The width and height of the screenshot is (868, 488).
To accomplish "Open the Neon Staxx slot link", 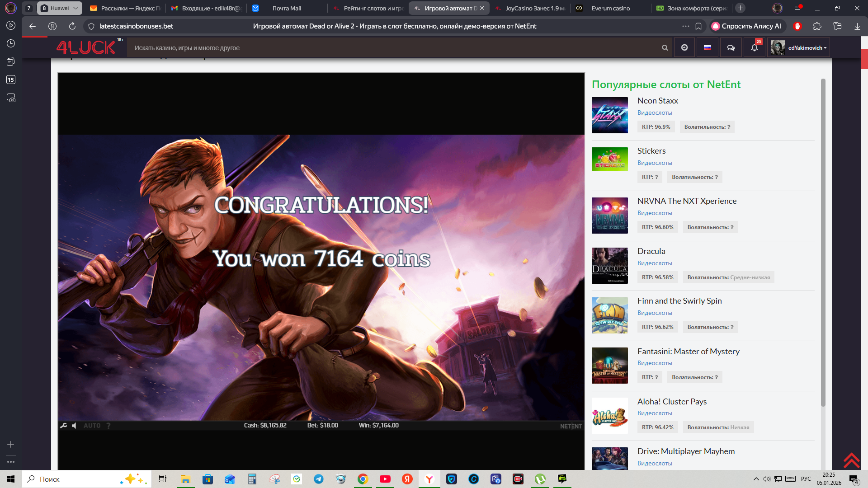I will [657, 101].
